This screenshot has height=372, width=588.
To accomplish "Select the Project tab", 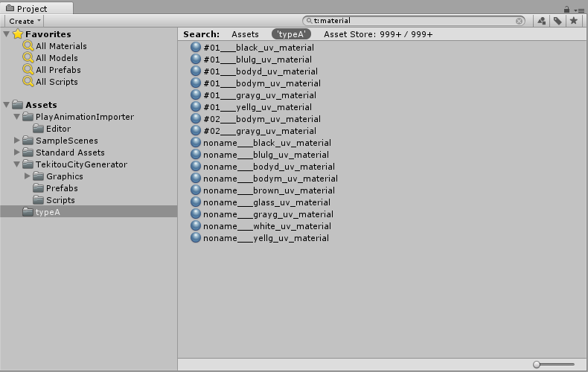I will click(x=36, y=8).
